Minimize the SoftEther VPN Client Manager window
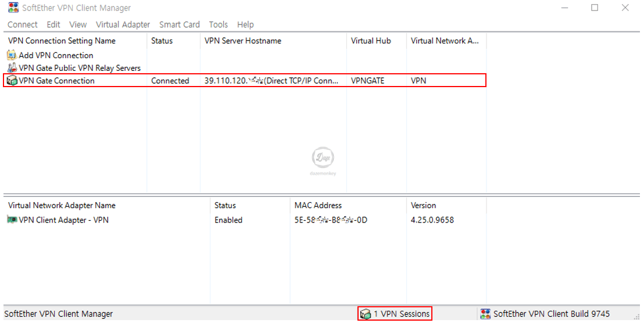This screenshot has width=644, height=323. point(565,8)
